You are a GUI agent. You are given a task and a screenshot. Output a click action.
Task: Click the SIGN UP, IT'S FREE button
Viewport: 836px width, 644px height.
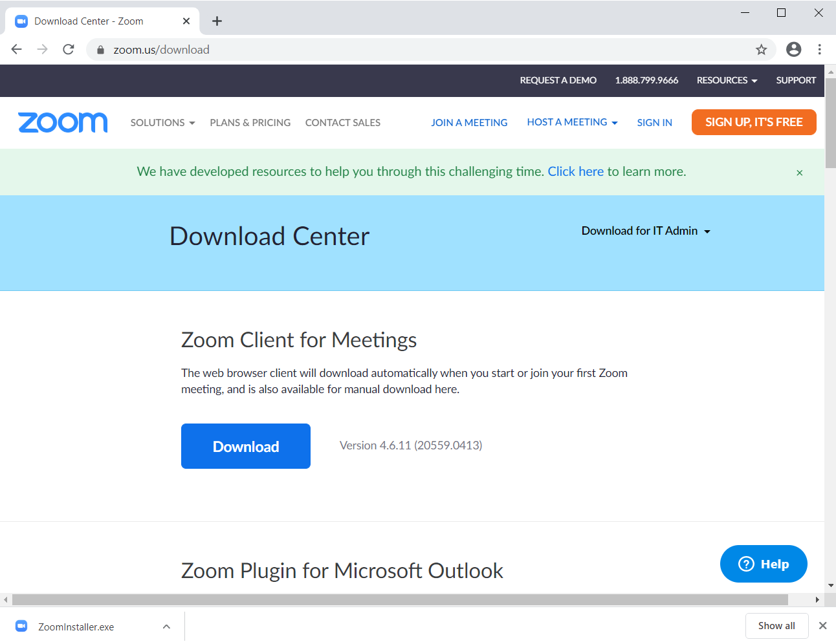point(753,122)
